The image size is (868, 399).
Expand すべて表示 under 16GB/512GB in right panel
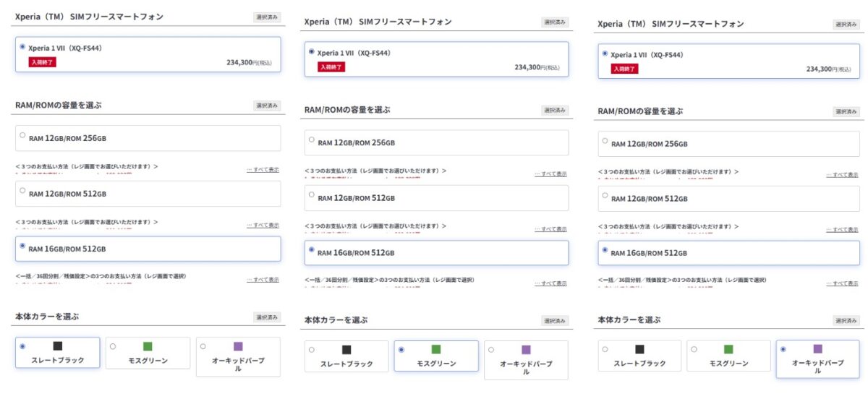click(843, 283)
